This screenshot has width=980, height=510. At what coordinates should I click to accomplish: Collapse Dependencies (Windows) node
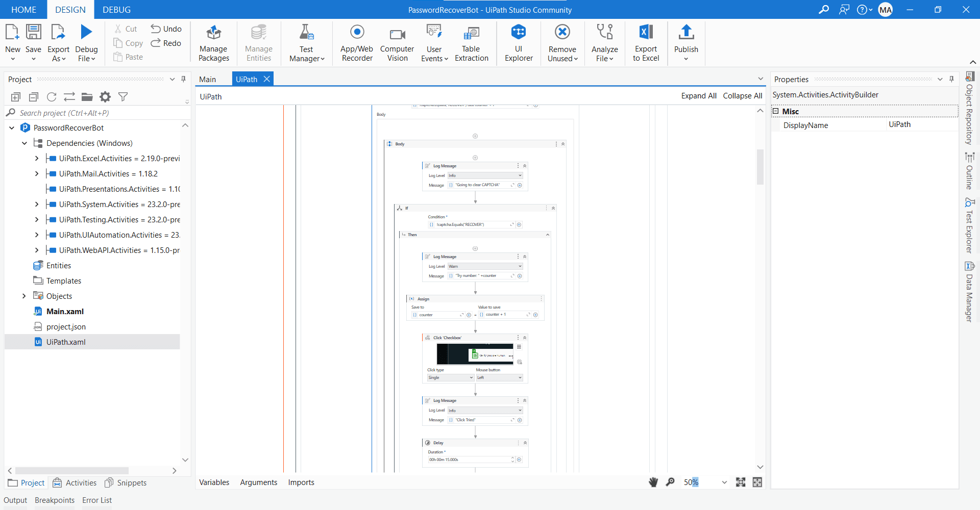click(24, 143)
